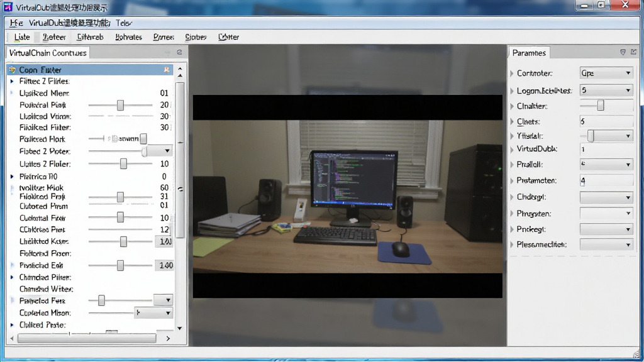
Task: Click the Praiteeled Fvex slider handle
Action: tap(101, 300)
